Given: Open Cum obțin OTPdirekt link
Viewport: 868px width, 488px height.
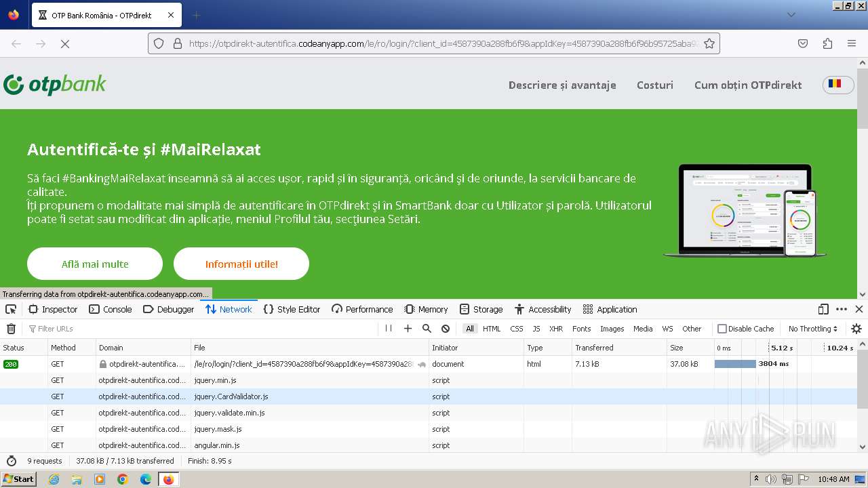Looking at the screenshot, I should [x=748, y=85].
